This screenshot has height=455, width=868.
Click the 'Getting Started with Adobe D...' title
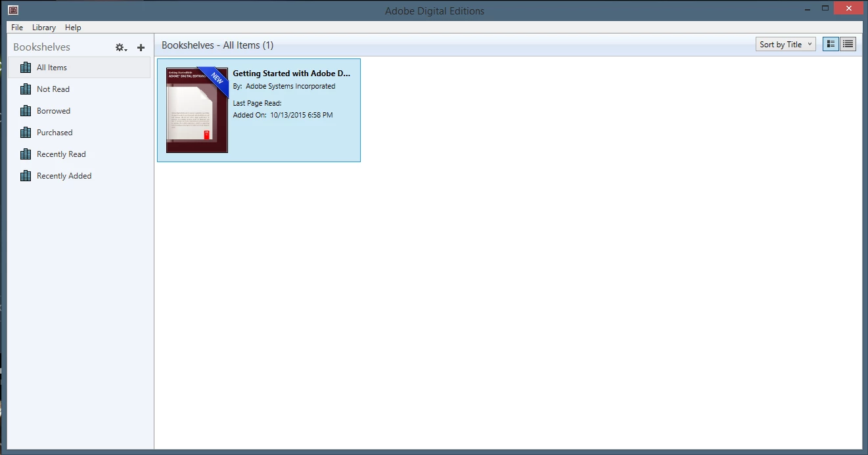(292, 74)
